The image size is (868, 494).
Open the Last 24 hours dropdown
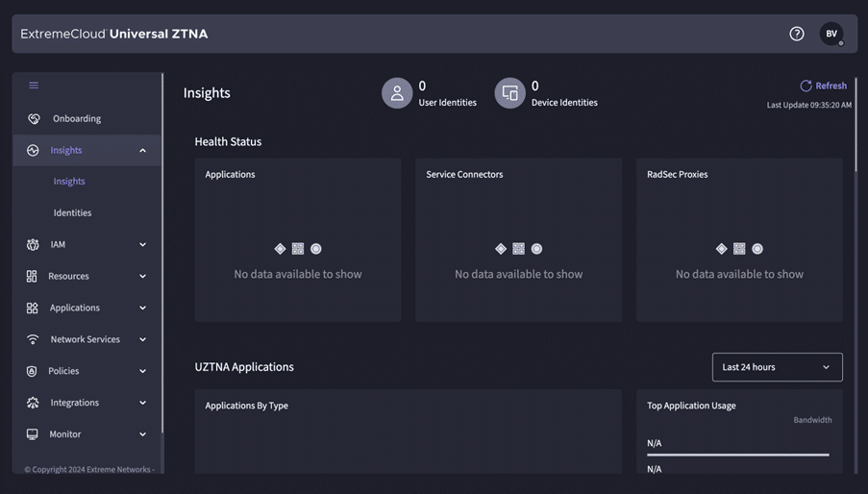778,367
